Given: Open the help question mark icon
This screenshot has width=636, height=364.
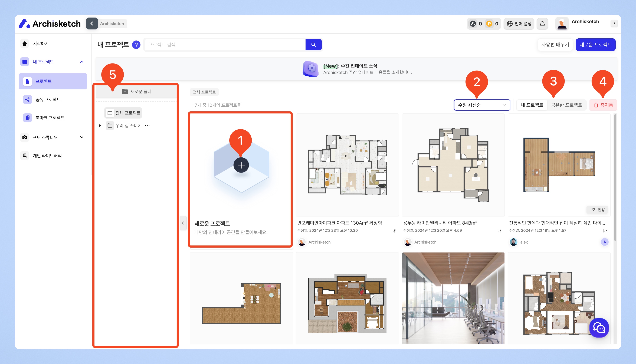Looking at the screenshot, I should pyautogui.click(x=136, y=45).
